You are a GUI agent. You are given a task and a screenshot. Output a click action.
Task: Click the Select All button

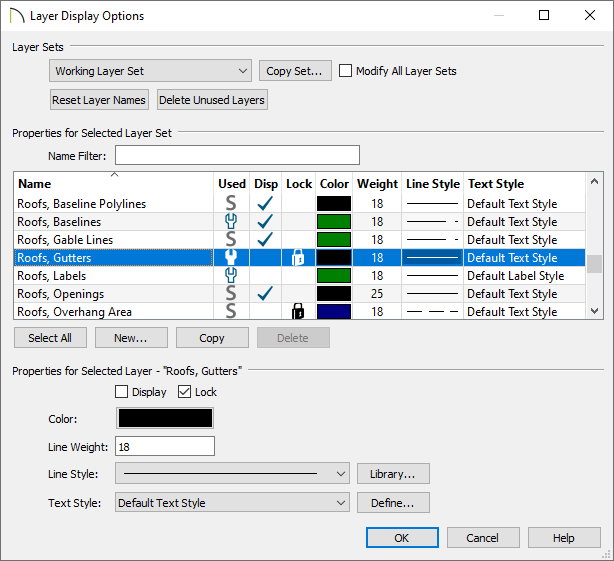(x=50, y=337)
